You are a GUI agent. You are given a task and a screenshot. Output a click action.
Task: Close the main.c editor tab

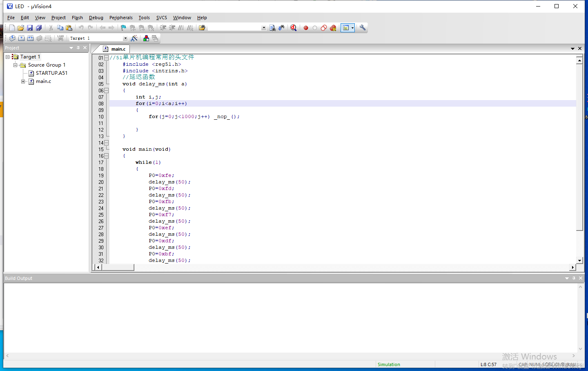(579, 49)
